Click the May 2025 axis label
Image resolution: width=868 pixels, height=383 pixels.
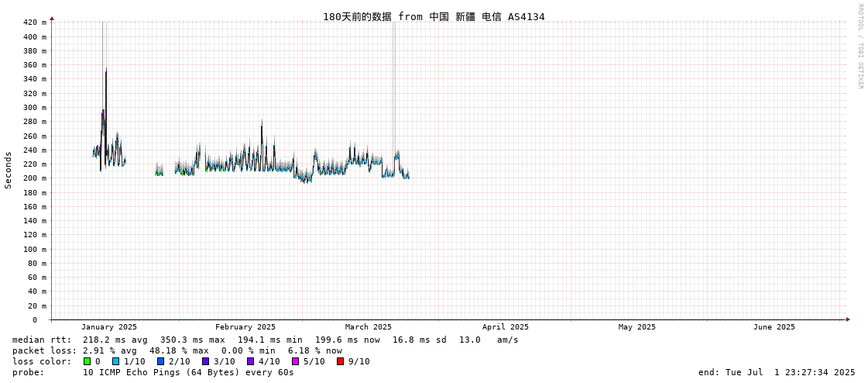pos(637,327)
